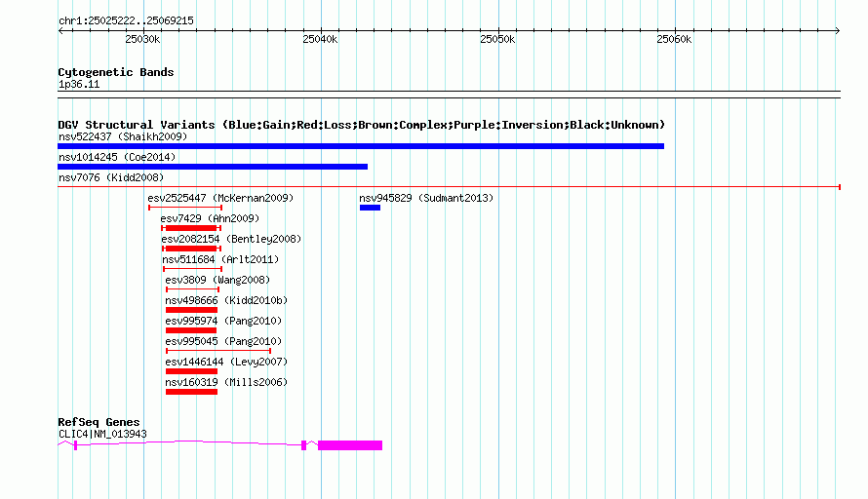Click the nsv945829 (Sudmant2013) label
The height and width of the screenshot is (499, 868).
pos(426,198)
